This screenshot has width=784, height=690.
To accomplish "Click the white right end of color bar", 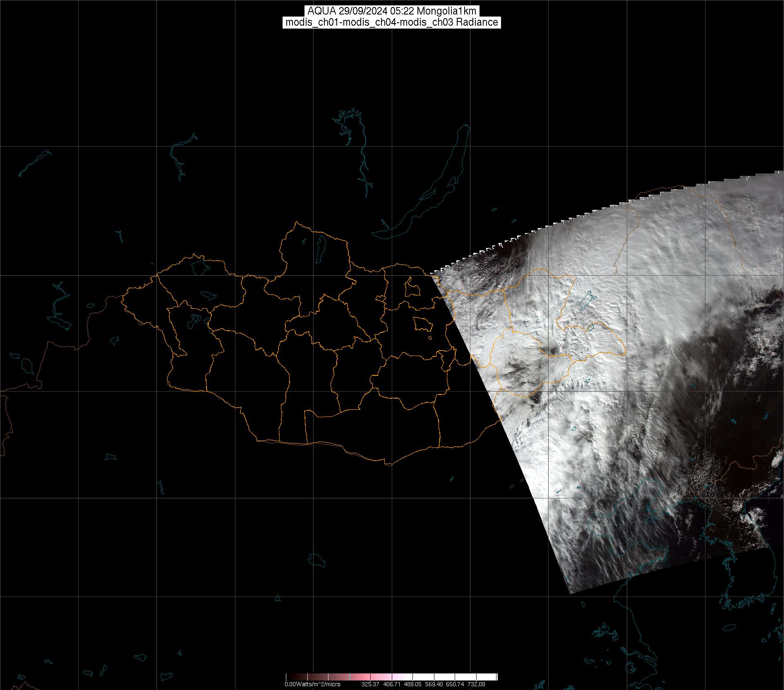I will point(492,676).
